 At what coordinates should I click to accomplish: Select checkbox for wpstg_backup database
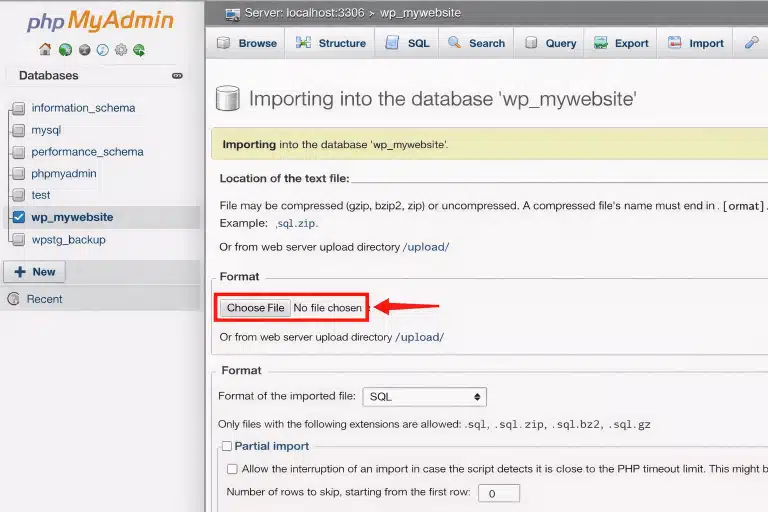click(19, 240)
